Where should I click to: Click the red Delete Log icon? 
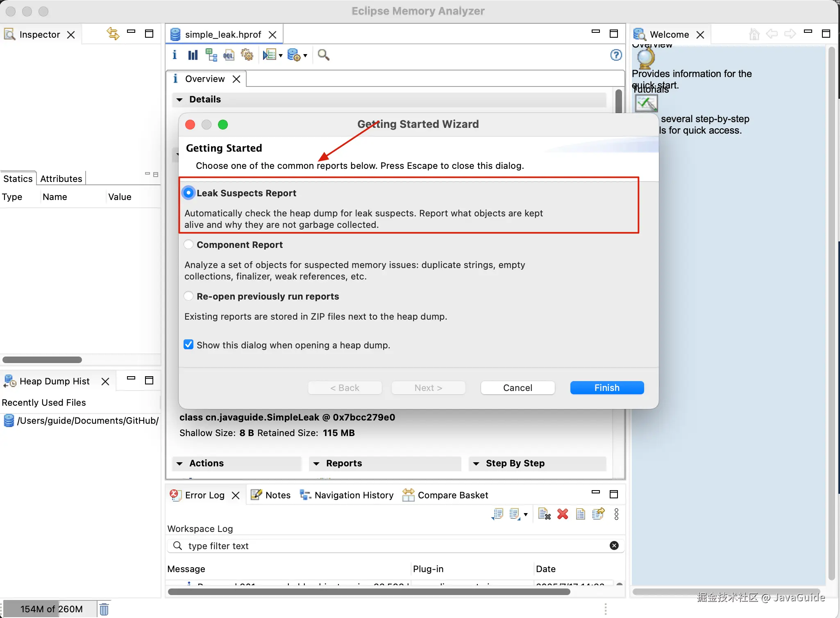click(x=563, y=514)
